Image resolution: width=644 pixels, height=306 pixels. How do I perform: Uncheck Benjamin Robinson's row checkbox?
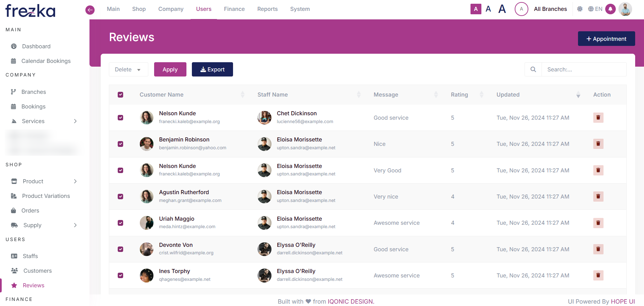point(120,144)
